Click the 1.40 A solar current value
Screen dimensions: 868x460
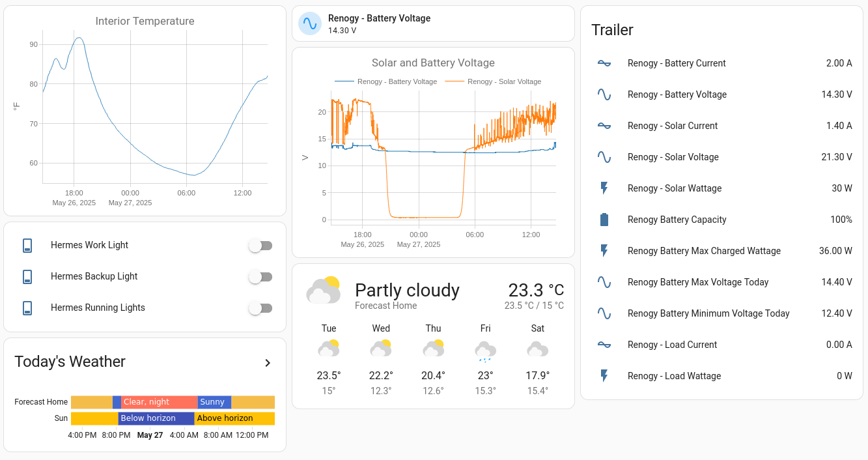(x=839, y=126)
